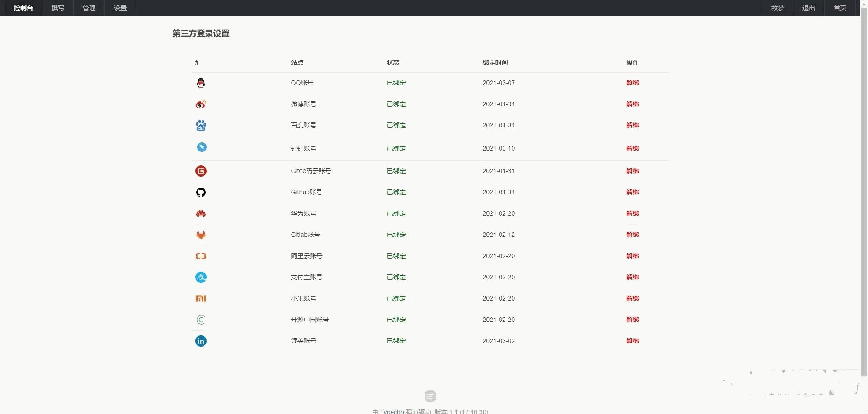Click the Weibo logo icon

201,104
